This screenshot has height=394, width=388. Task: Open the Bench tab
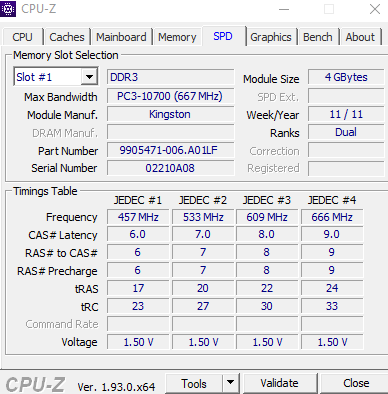318,37
